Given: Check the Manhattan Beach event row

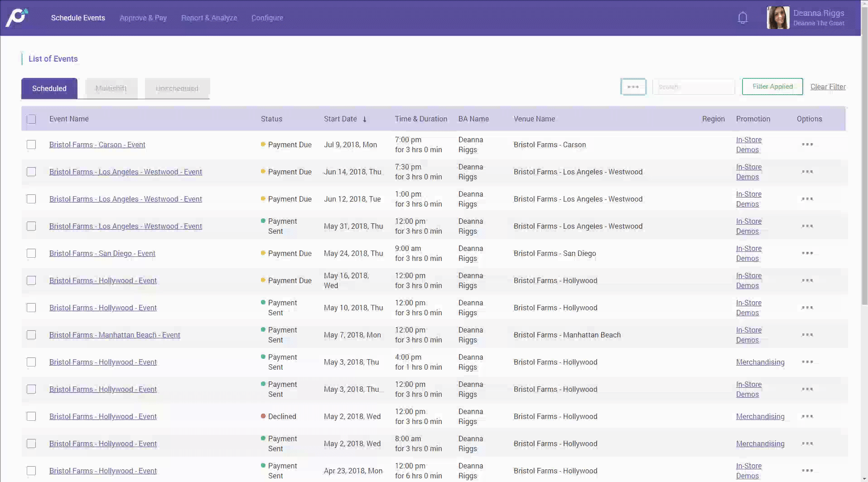Looking at the screenshot, I should click(31, 335).
